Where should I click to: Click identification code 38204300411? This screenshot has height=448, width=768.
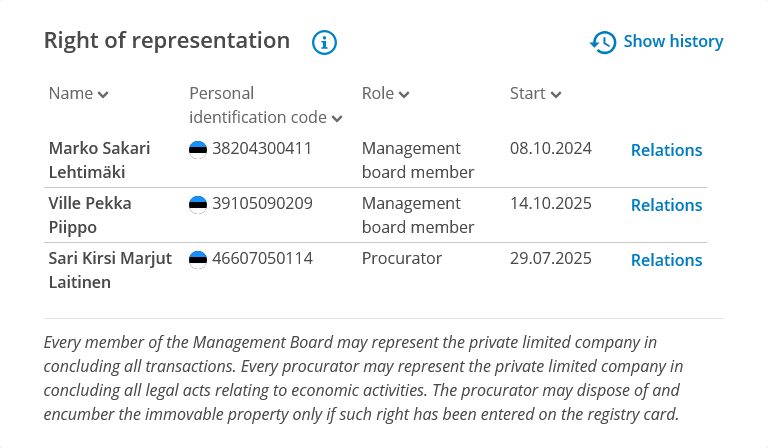pyautogui.click(x=262, y=149)
